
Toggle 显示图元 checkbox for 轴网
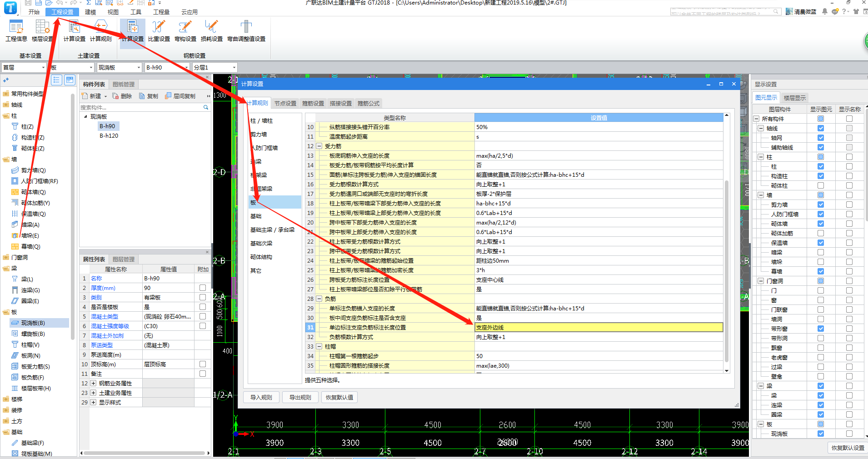tap(821, 138)
